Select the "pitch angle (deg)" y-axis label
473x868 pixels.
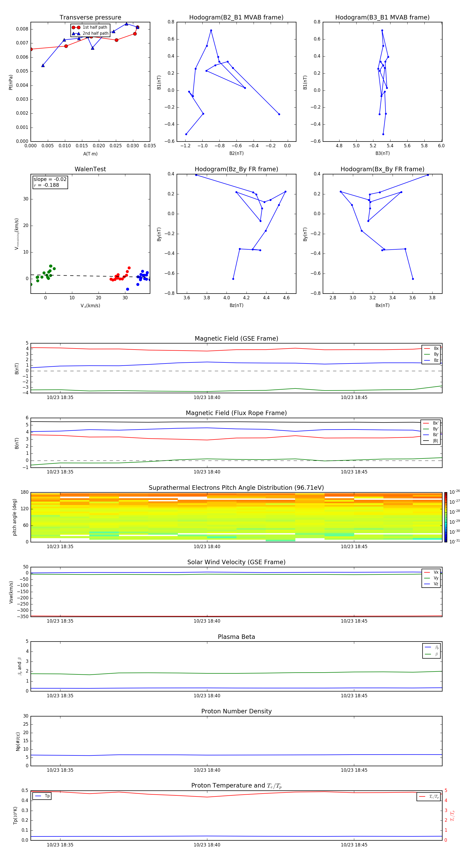(x=14, y=517)
